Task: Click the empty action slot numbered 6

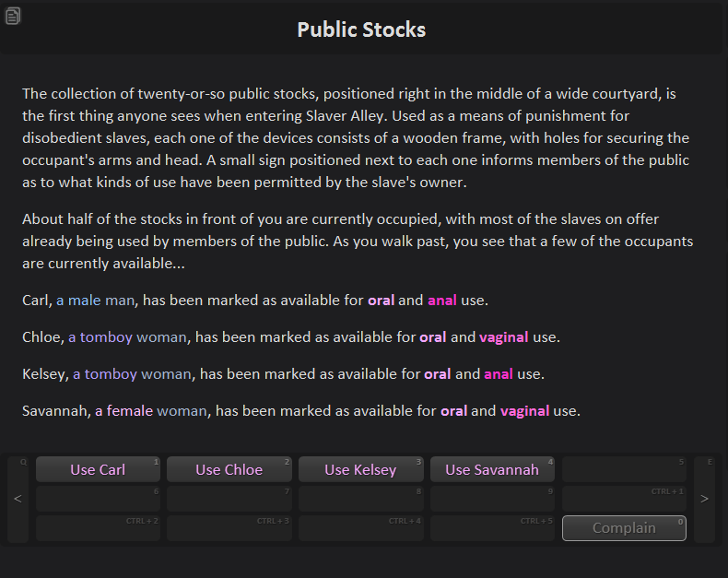Action: pyautogui.click(x=99, y=499)
